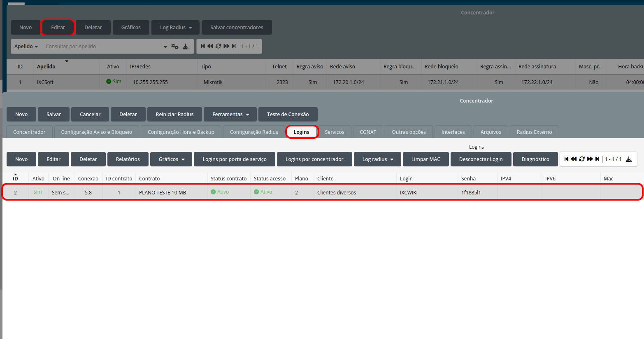Open the Ferramentas dropdown menu
644x339 pixels.
(x=230, y=115)
